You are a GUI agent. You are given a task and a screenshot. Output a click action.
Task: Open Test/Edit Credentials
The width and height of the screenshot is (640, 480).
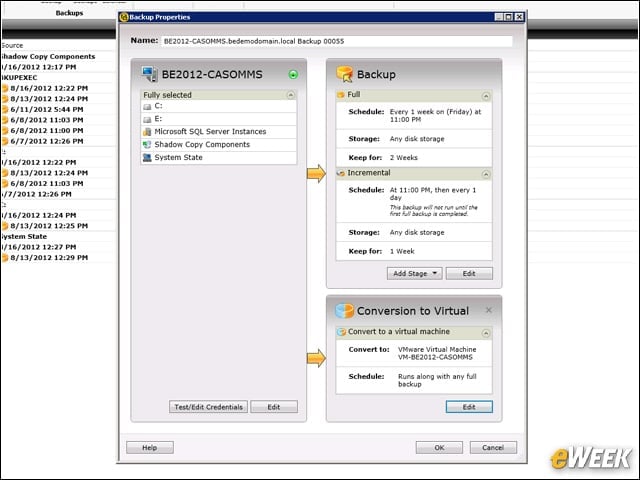[208, 407]
